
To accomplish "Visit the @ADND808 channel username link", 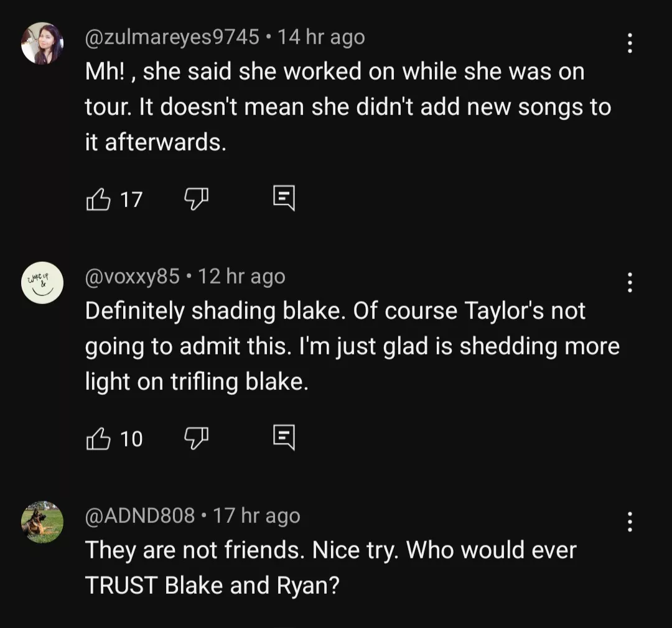I will click(139, 515).
